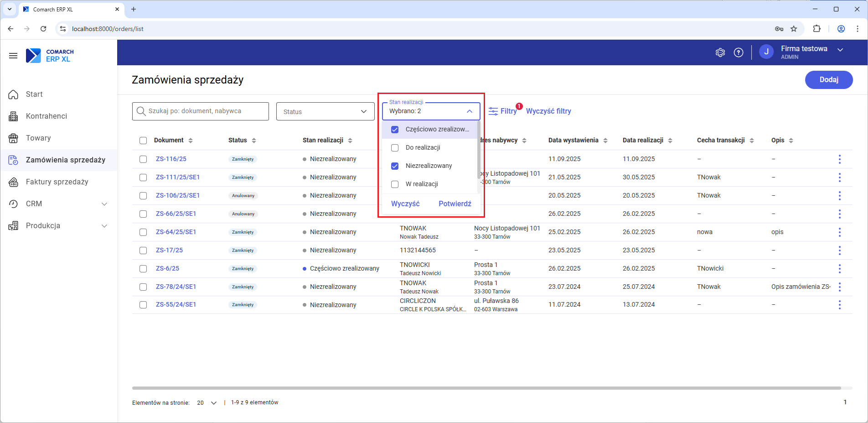Open the Firma testowa account dropdown

click(840, 50)
